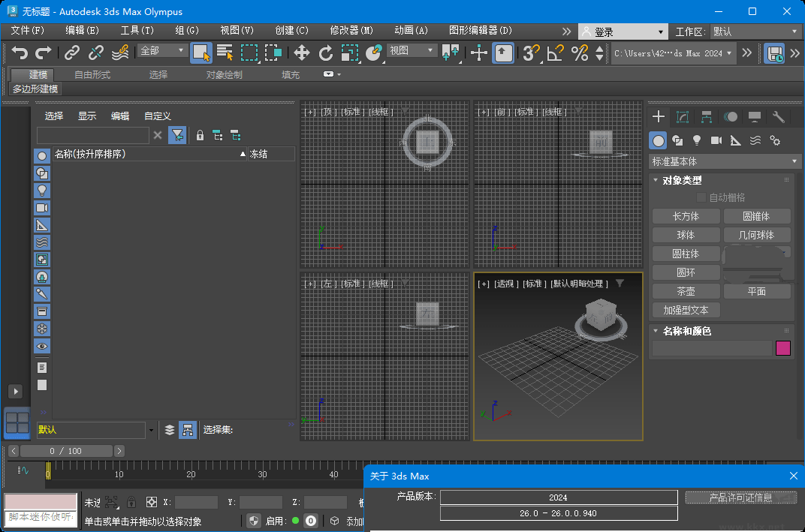Open the Shapes creation category icon
Viewport: 805px width, 532px height.
[x=677, y=140]
